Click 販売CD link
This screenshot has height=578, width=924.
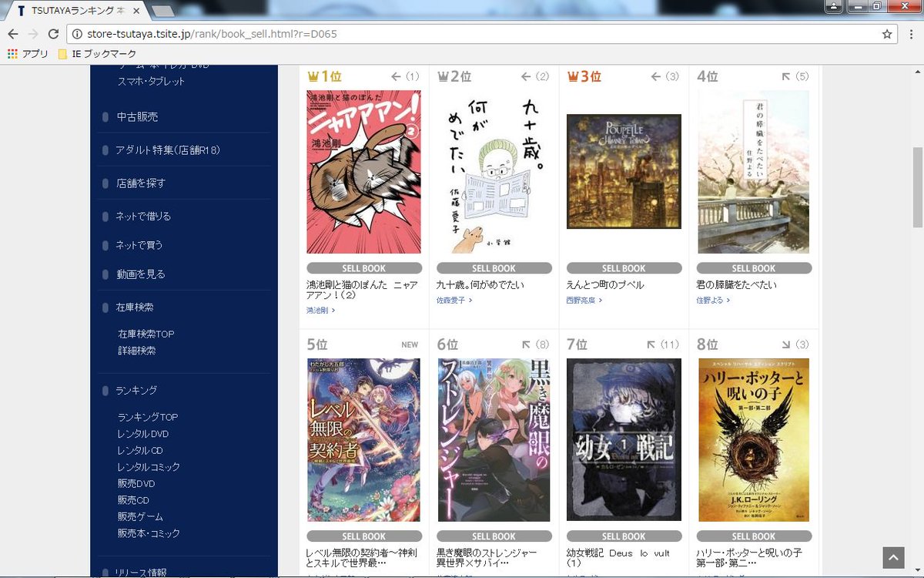pos(133,501)
